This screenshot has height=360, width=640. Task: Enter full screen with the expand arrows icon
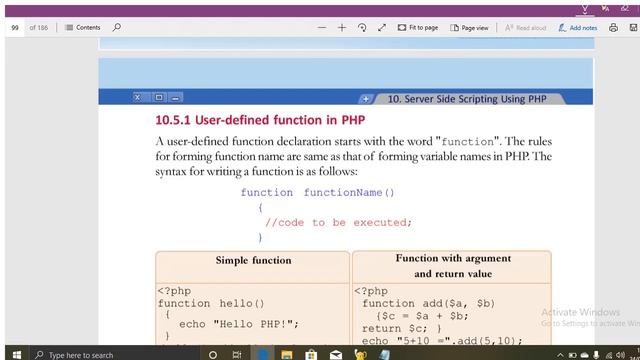382,27
